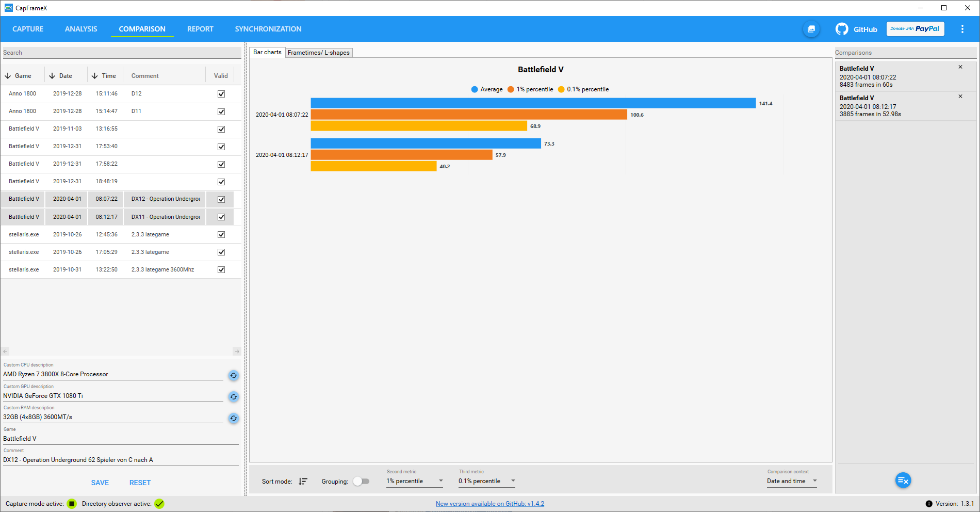Click the Custom CPU description field
The height and width of the screenshot is (512, 980).
pos(113,374)
